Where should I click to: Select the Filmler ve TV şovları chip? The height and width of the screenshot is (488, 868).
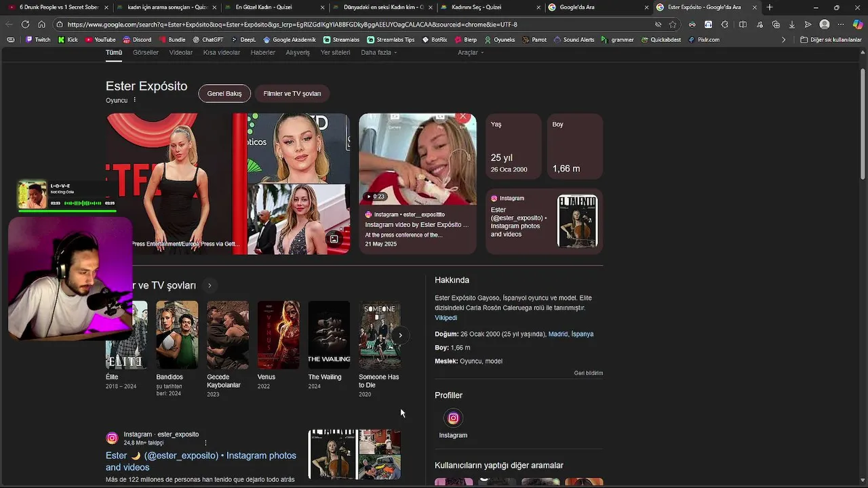[292, 94]
